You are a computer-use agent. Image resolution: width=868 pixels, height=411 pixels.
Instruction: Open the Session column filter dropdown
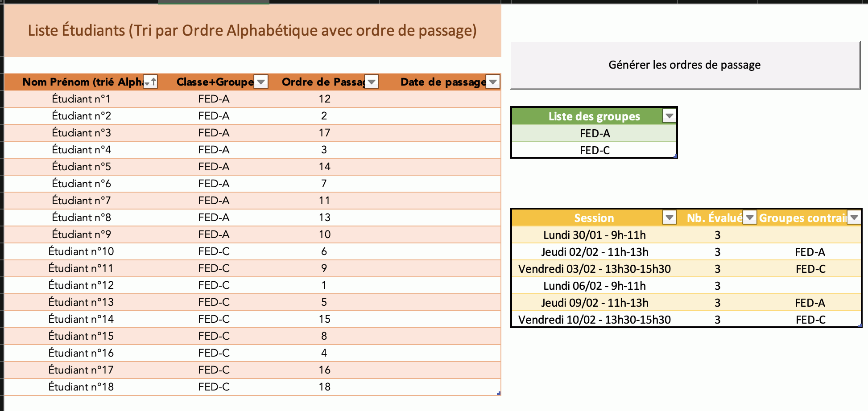coord(669,218)
